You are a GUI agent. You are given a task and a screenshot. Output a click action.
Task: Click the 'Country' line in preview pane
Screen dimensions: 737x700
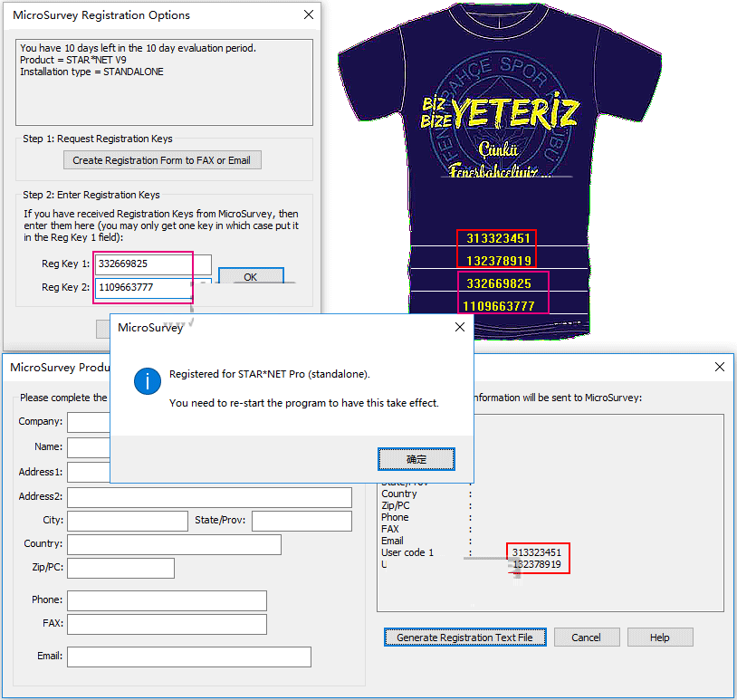coord(399,494)
